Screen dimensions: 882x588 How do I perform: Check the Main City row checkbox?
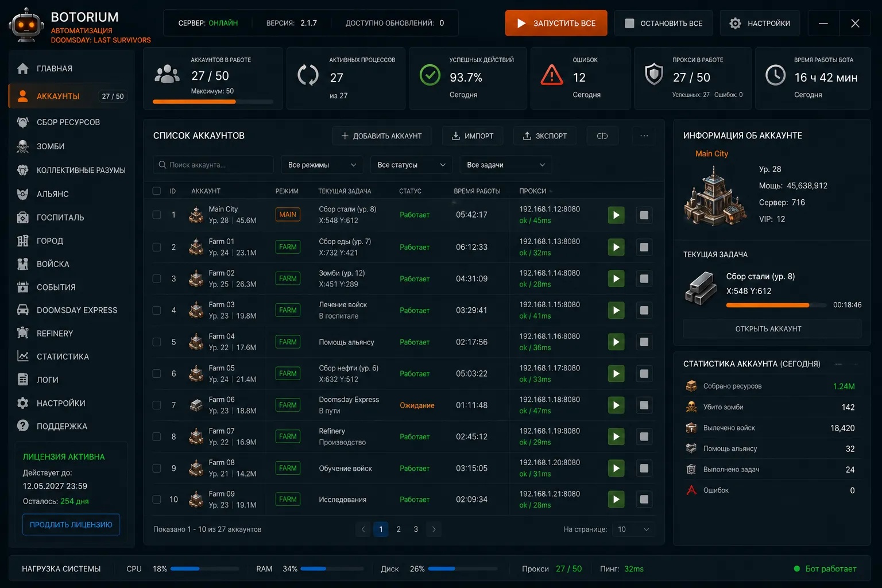157,215
